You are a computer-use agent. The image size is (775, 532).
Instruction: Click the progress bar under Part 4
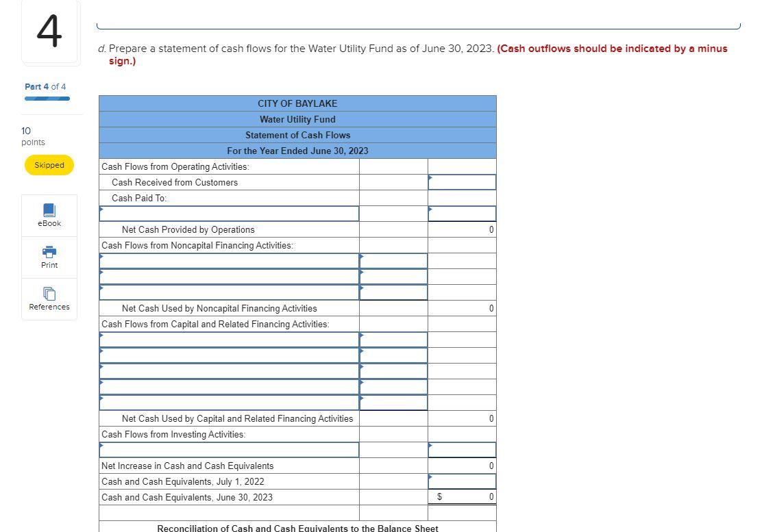coord(47,98)
